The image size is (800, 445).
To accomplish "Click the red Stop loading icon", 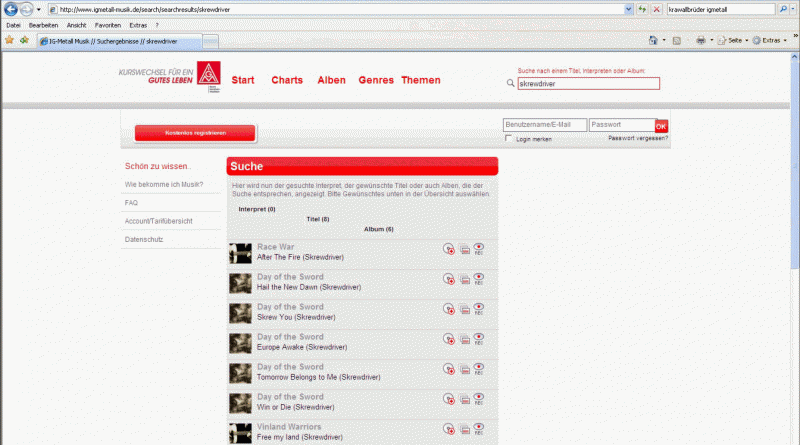I will (x=656, y=9).
